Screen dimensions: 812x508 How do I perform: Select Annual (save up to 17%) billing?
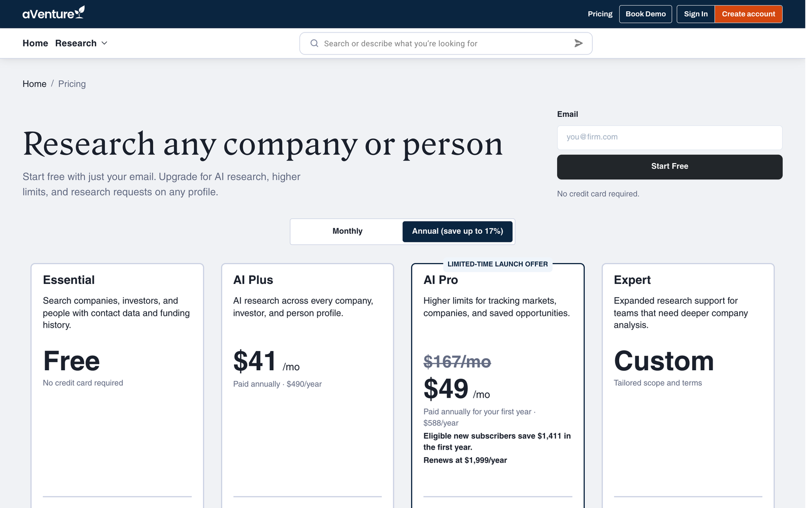tap(457, 231)
